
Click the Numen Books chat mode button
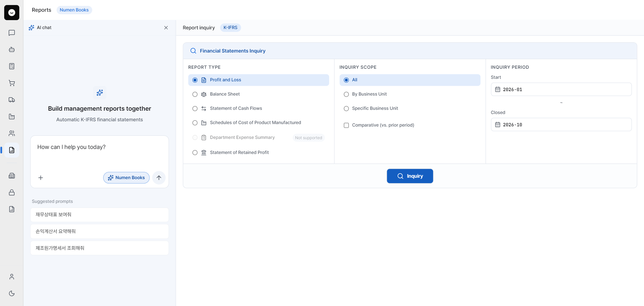tap(126, 178)
